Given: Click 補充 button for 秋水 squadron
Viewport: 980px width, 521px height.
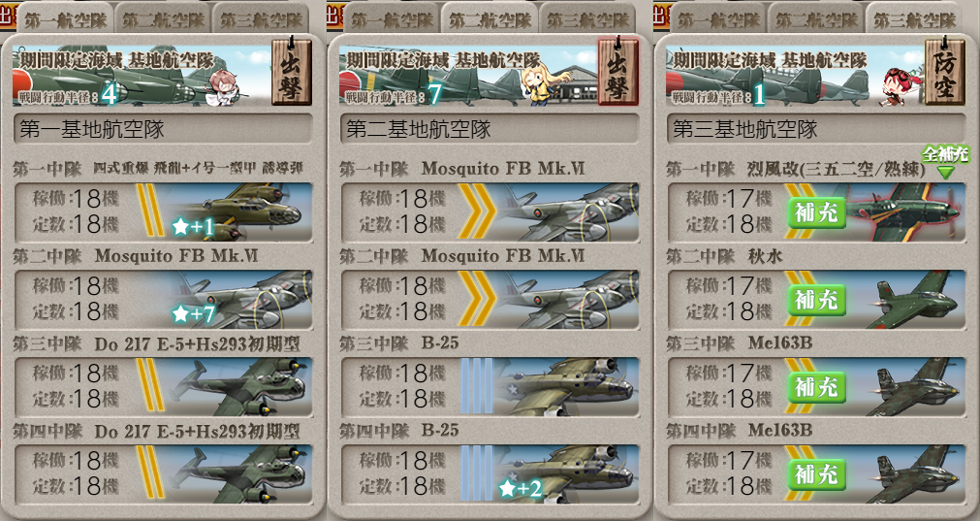Looking at the screenshot, I should (x=816, y=300).
